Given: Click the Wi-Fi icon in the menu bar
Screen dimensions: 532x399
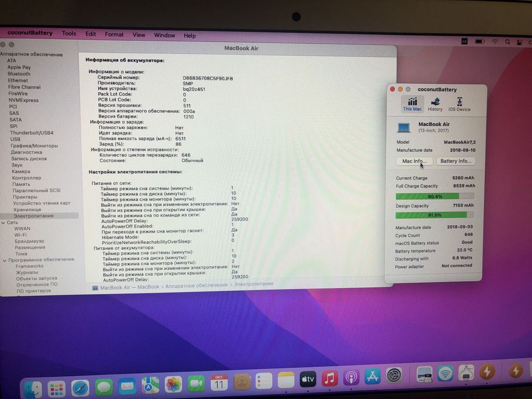Looking at the screenshot, I should (495, 42).
